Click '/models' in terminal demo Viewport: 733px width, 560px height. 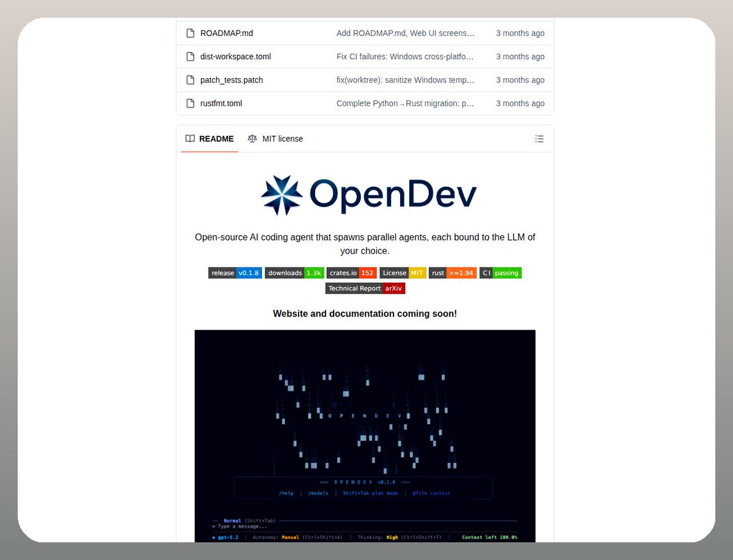click(x=318, y=493)
